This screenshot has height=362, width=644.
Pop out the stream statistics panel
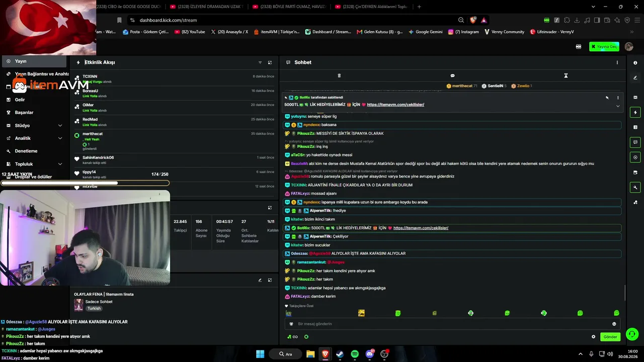click(x=270, y=208)
